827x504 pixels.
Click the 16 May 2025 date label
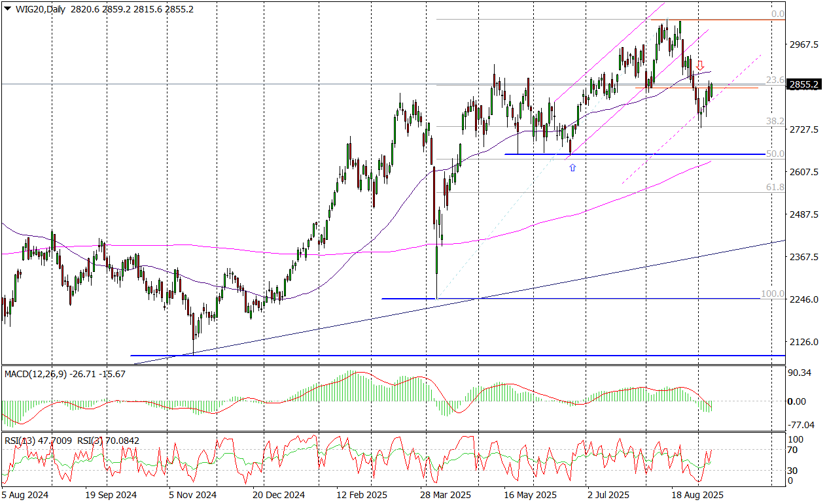(x=530, y=496)
